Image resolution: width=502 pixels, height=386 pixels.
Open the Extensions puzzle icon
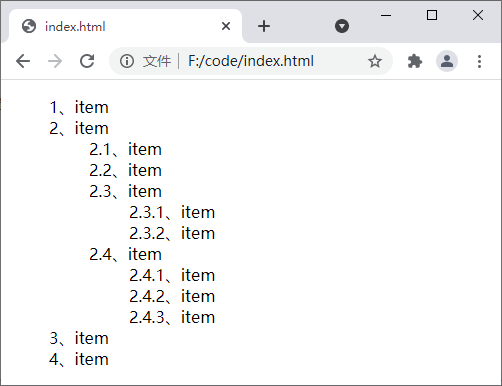pos(415,61)
